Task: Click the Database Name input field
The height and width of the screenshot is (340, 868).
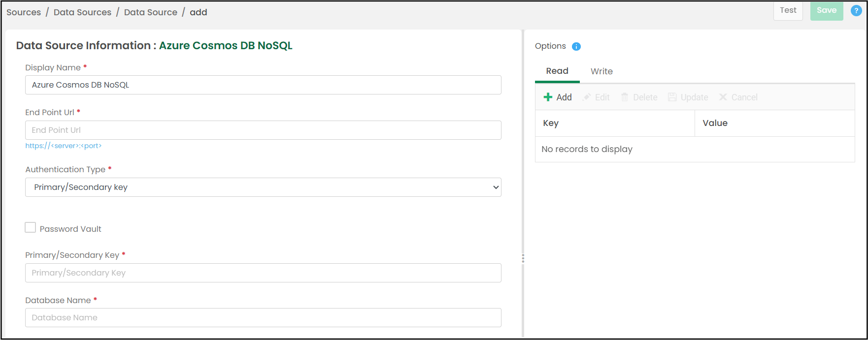Action: coord(263,317)
